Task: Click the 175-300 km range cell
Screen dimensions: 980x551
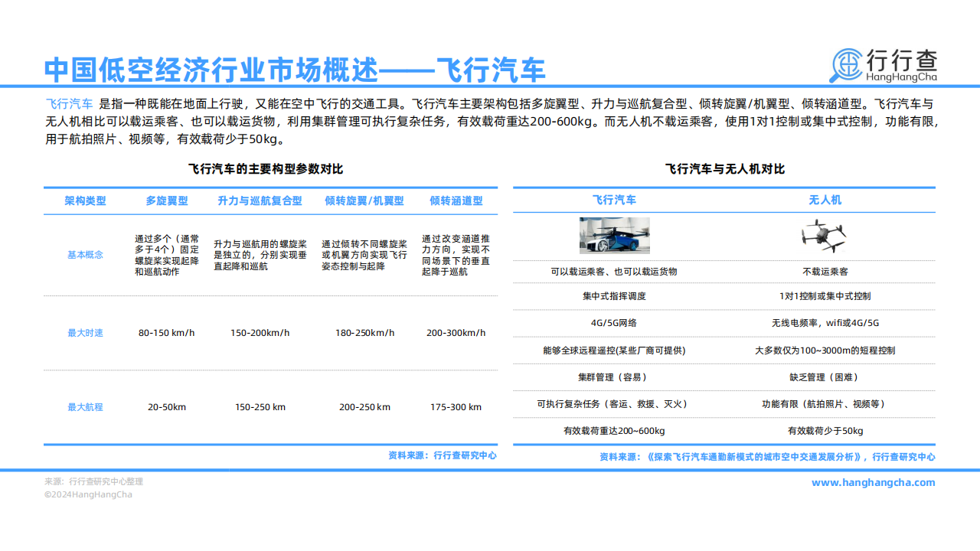Action: click(456, 407)
